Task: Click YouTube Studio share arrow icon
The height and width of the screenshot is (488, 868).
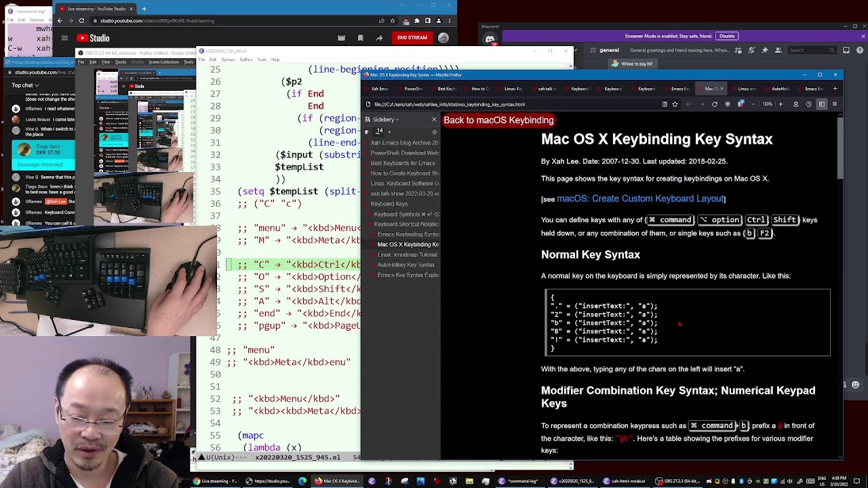Action: tap(379, 38)
